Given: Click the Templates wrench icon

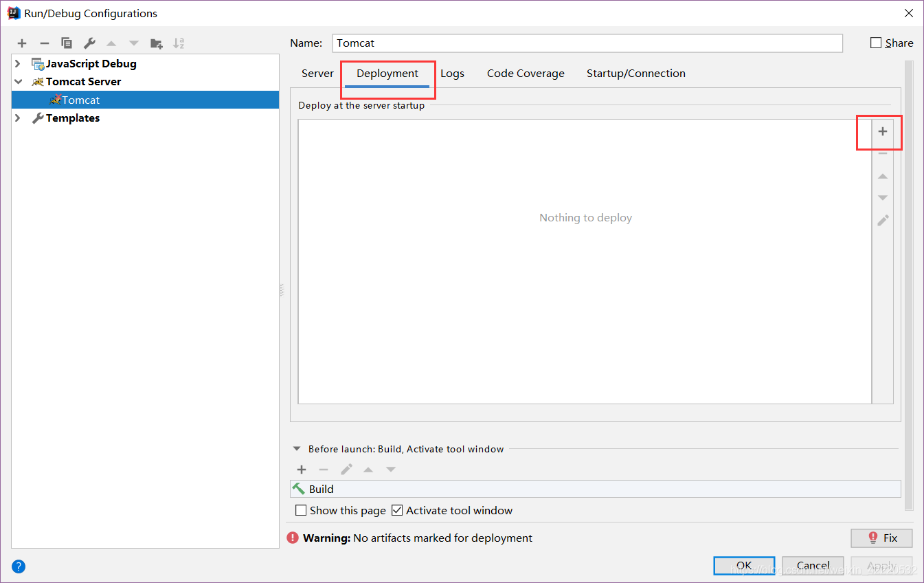Looking at the screenshot, I should (x=38, y=118).
